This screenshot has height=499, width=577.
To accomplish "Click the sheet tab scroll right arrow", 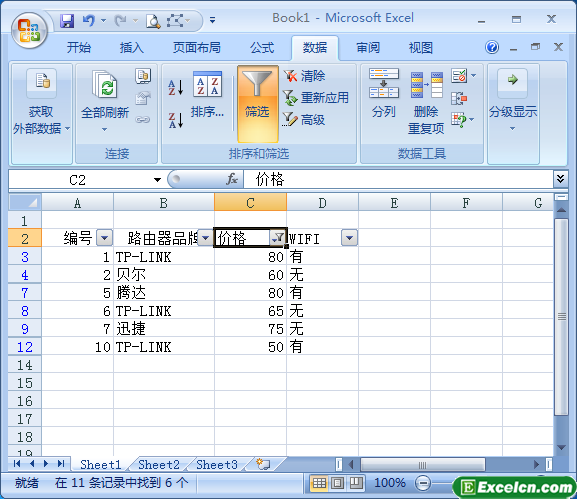I will [x=46, y=464].
